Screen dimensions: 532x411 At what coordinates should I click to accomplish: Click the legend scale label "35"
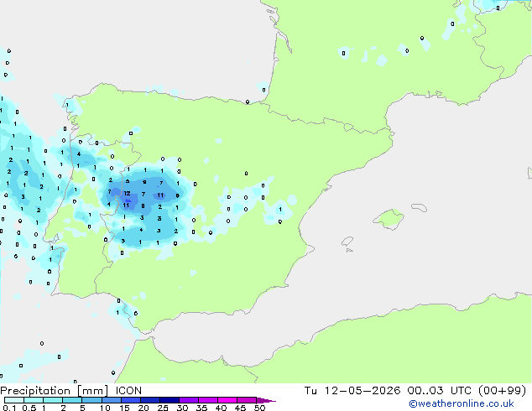coord(201,408)
